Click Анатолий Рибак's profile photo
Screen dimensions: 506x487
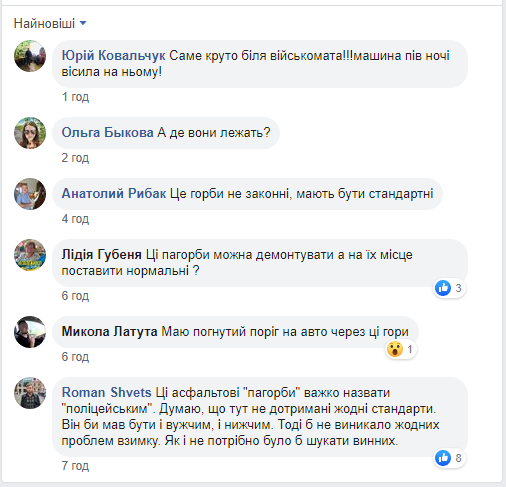[x=30, y=194]
